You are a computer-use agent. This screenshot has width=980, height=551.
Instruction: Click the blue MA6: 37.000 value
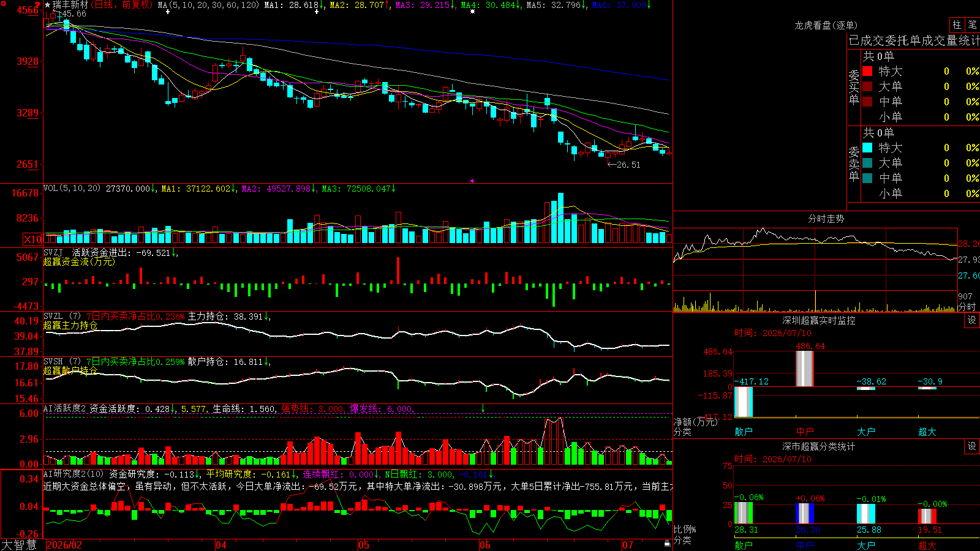point(619,5)
